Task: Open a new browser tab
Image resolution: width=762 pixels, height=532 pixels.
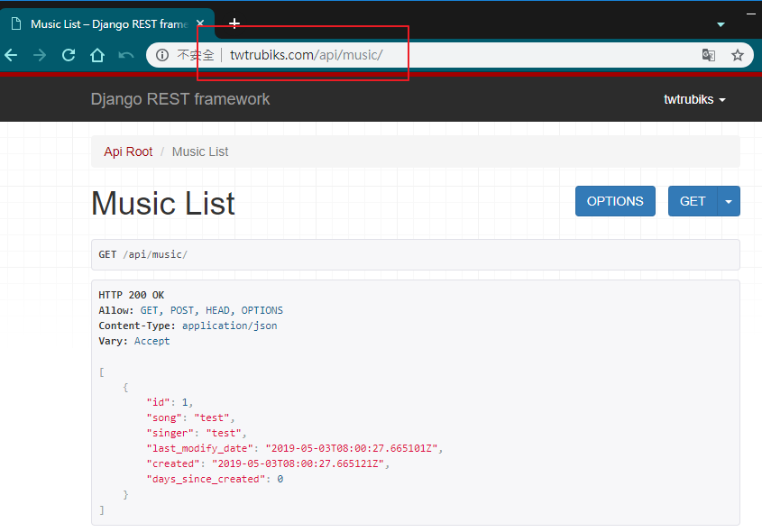Action: pyautogui.click(x=234, y=23)
